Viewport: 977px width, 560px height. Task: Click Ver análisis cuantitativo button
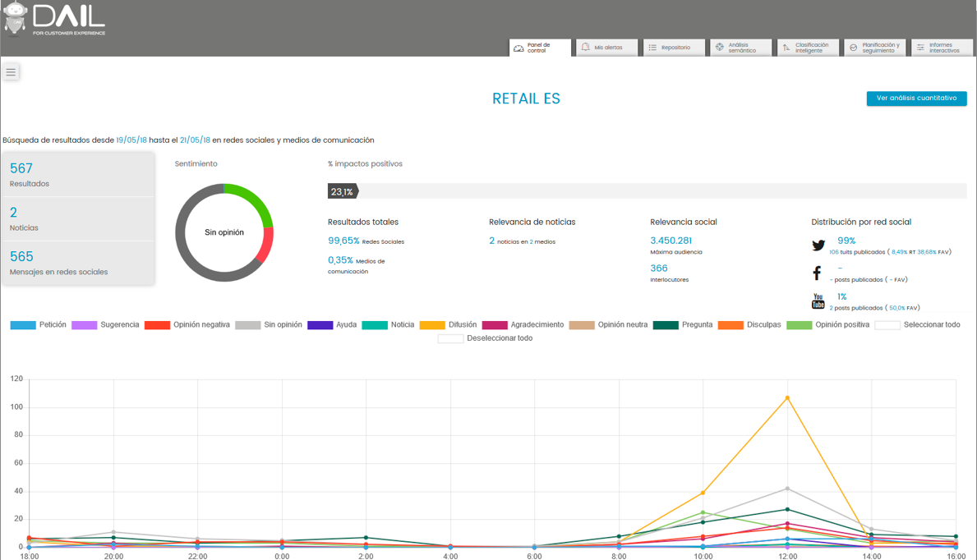point(916,99)
